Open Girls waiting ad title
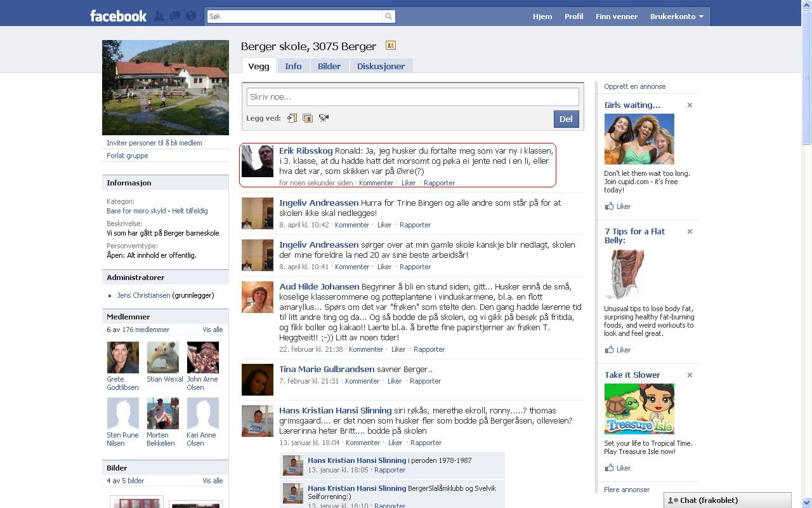 (632, 105)
